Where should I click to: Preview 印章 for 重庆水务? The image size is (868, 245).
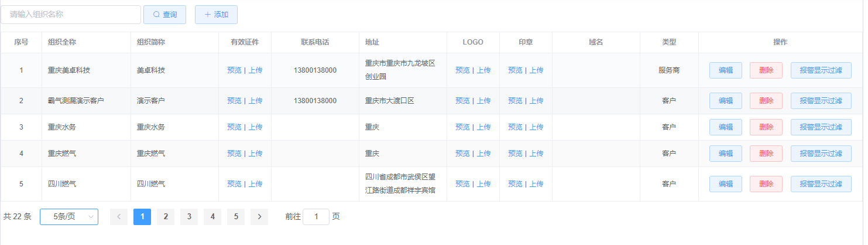coord(515,127)
